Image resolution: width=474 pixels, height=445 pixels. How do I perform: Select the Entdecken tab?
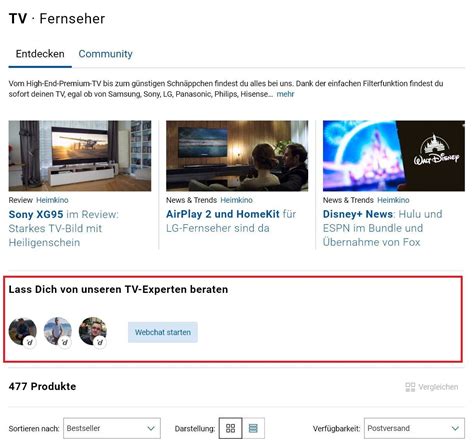pyautogui.click(x=40, y=54)
